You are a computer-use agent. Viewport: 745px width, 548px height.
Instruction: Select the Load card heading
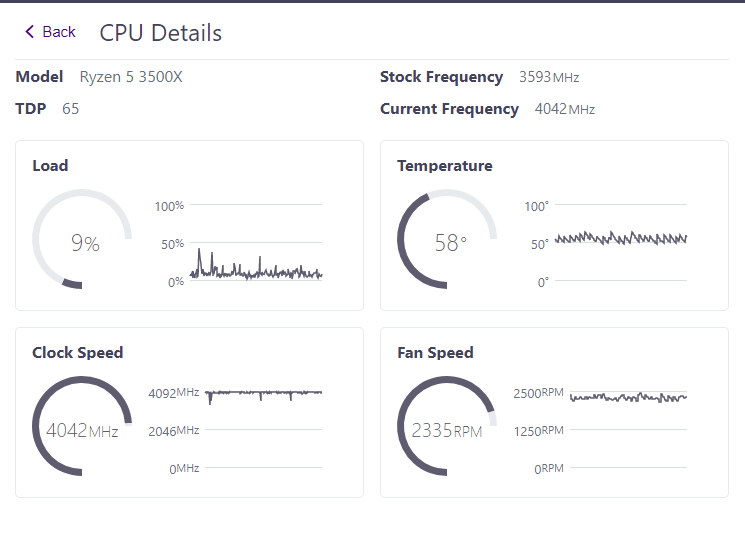(x=50, y=166)
